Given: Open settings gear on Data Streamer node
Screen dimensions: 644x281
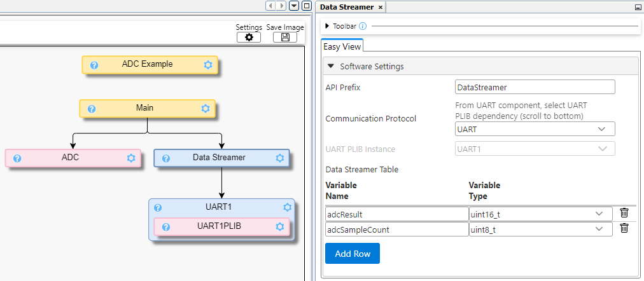Looking at the screenshot, I should coord(279,158).
